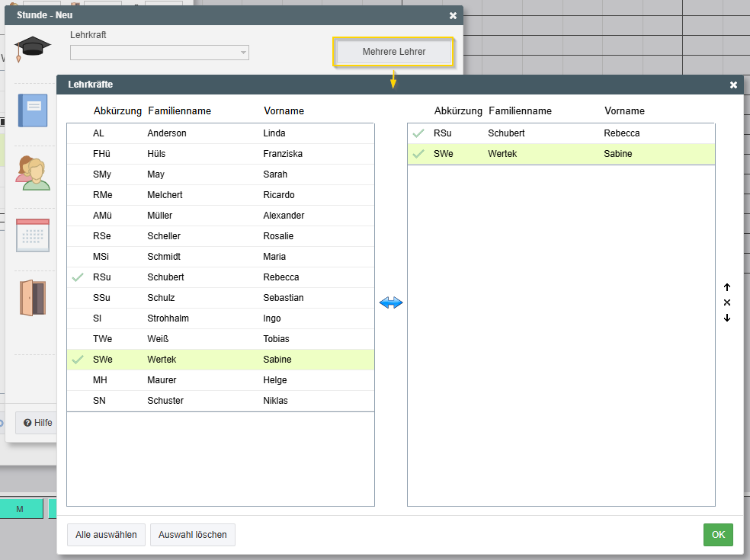Click Rebecca in left teacher list

click(280, 277)
